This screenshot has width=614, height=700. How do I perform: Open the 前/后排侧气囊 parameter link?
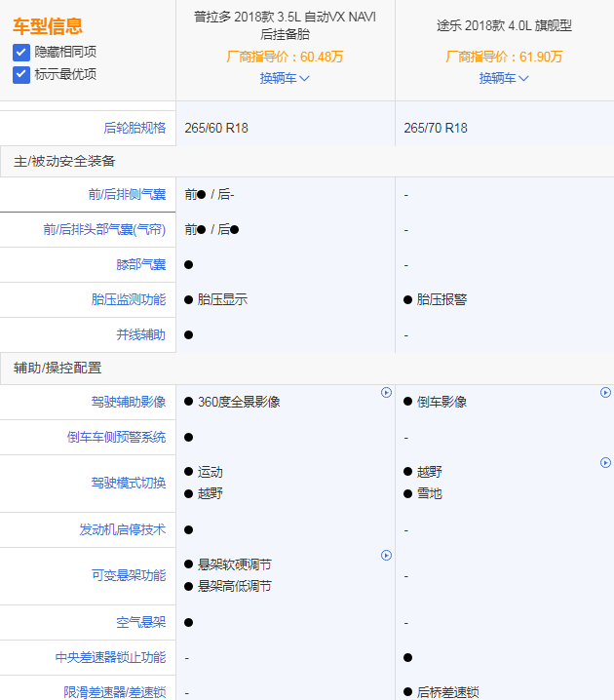coord(127,194)
